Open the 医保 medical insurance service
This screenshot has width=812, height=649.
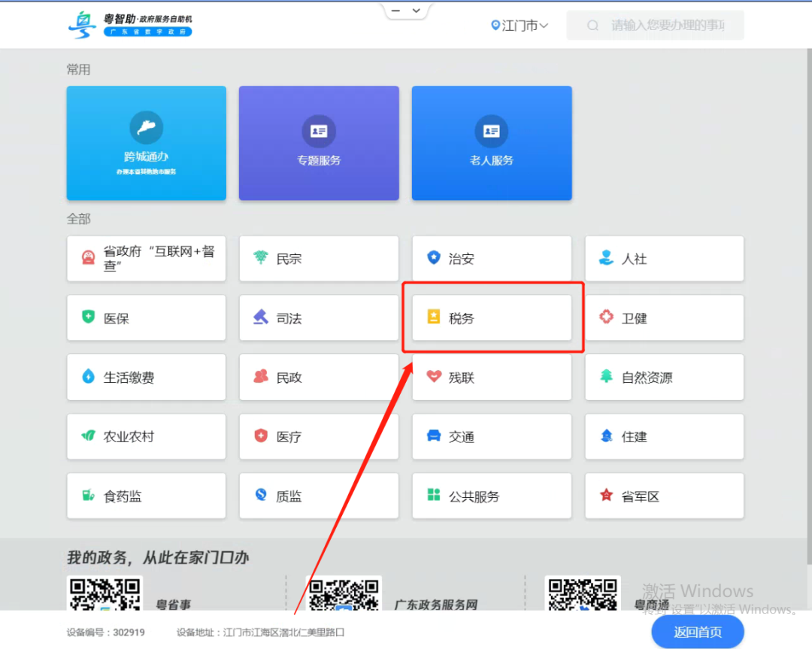[146, 317]
